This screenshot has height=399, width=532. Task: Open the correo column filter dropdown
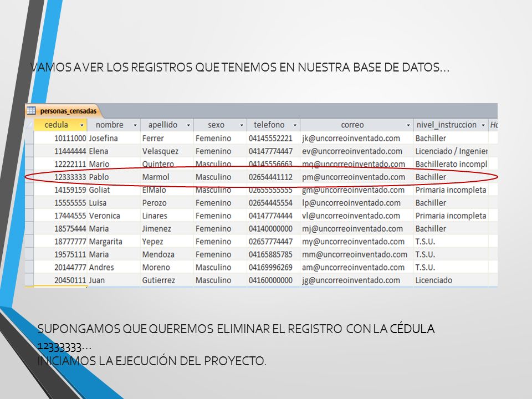(x=408, y=125)
